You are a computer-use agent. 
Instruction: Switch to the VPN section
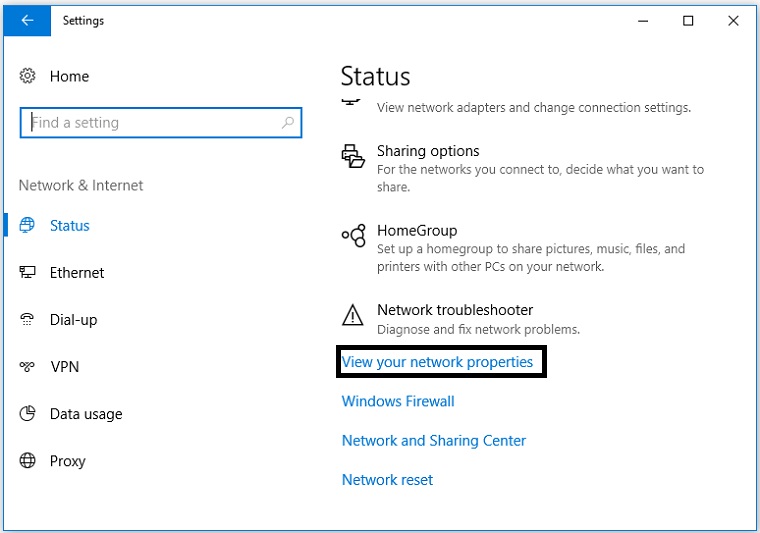64,367
